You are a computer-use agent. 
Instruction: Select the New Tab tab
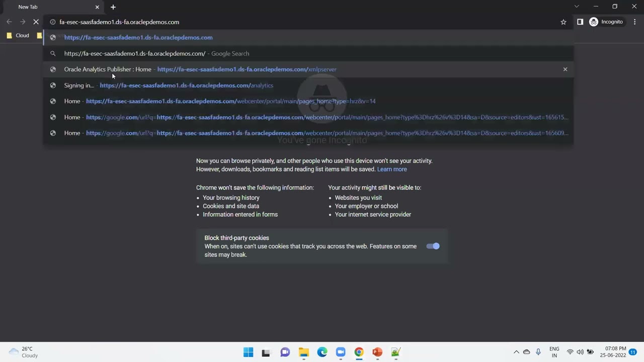pos(53,7)
